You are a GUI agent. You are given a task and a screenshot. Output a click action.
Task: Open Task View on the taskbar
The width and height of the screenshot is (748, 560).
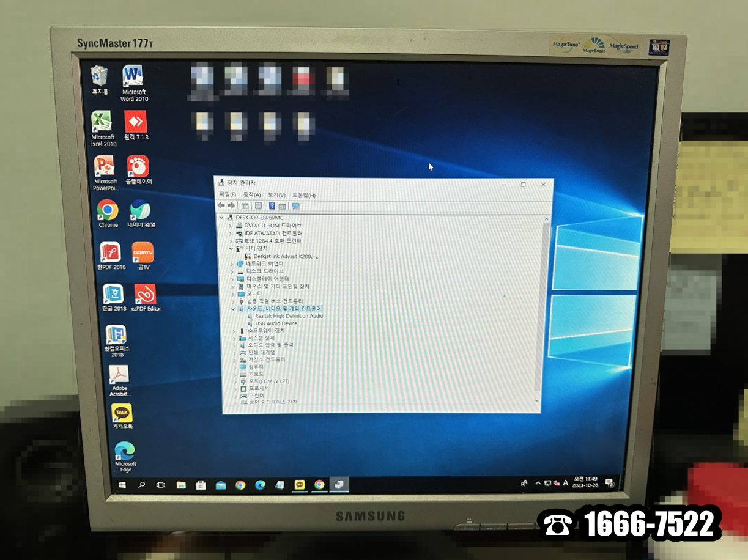161,485
